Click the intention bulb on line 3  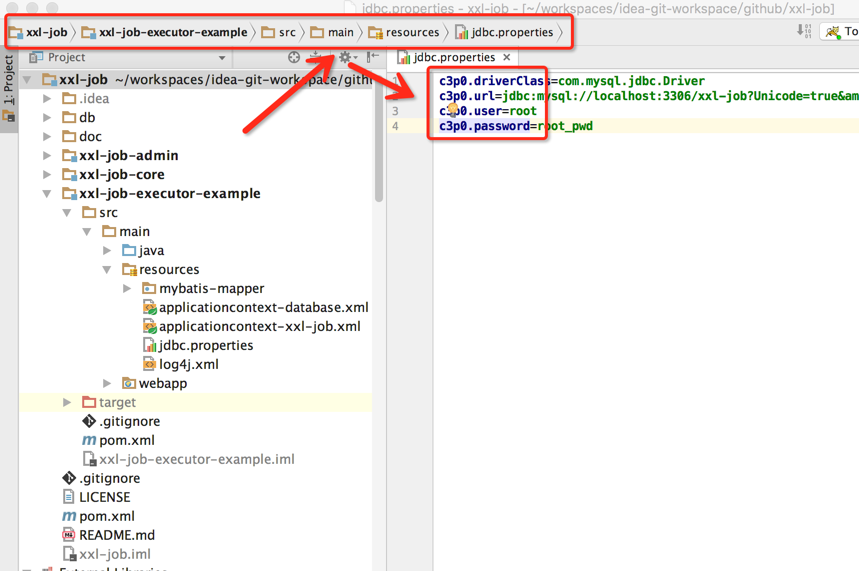[453, 110]
